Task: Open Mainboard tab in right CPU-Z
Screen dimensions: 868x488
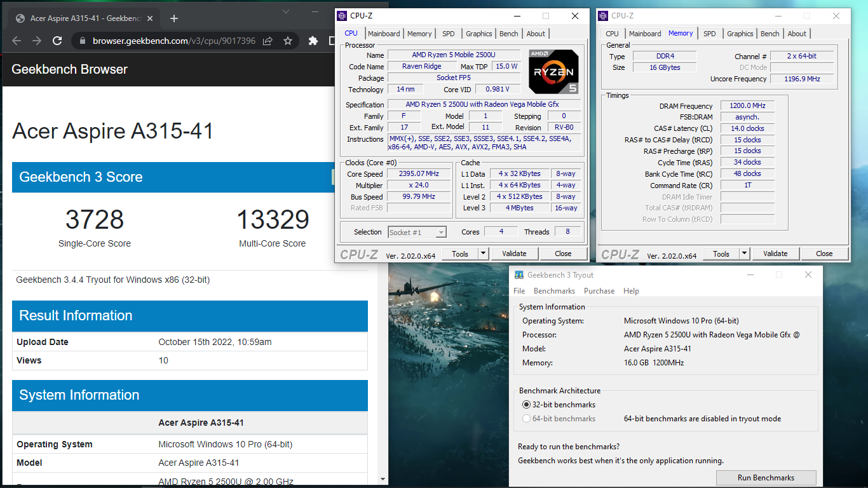Action: coord(645,34)
